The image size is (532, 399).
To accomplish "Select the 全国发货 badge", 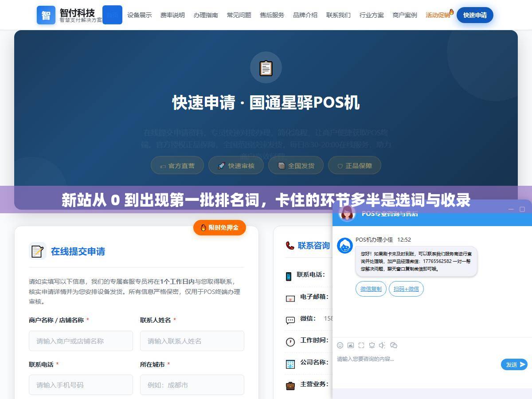I will [x=296, y=165].
